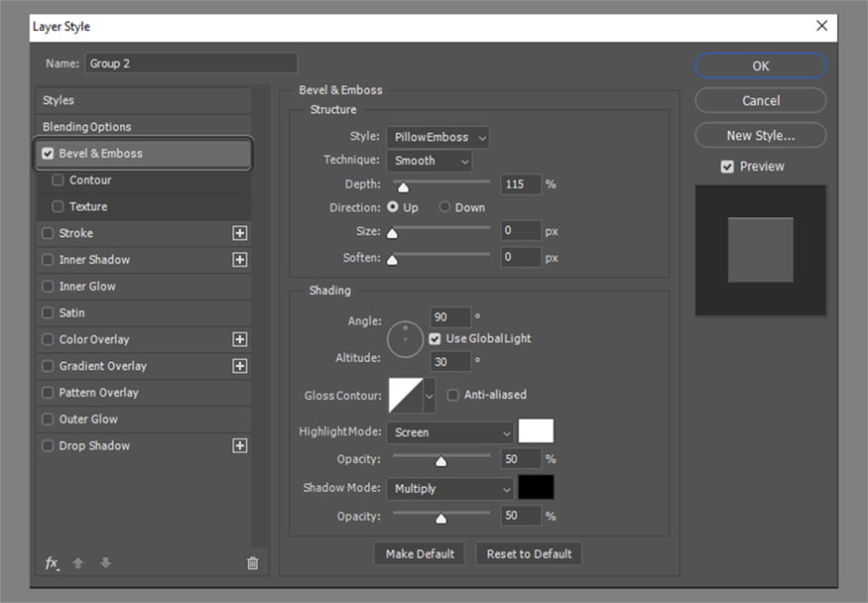Add another Gradient Overlay with plus icon

pyautogui.click(x=240, y=366)
